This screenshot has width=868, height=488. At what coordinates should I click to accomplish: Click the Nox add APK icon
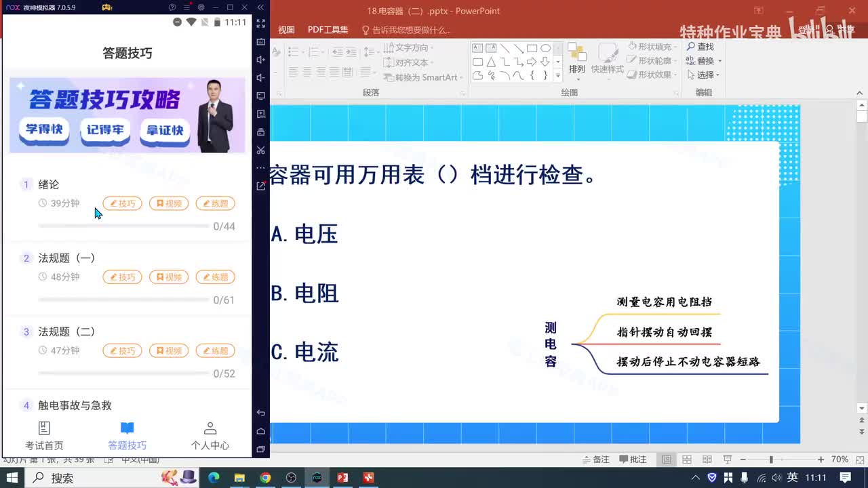point(261,114)
